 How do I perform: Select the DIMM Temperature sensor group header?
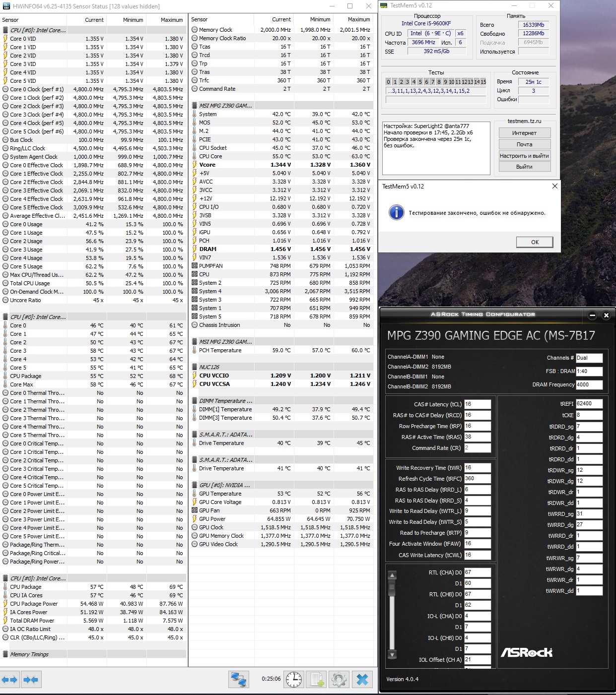pyautogui.click(x=282, y=401)
